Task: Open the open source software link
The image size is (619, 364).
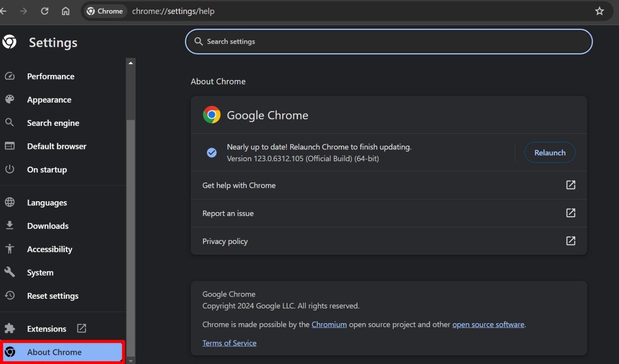Action: click(x=488, y=324)
